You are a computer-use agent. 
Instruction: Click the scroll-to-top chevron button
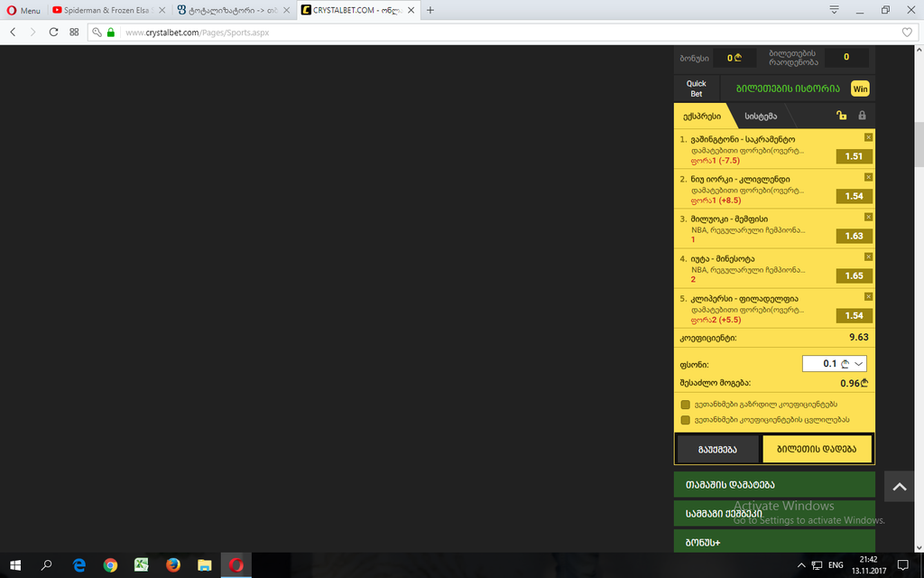tap(900, 487)
